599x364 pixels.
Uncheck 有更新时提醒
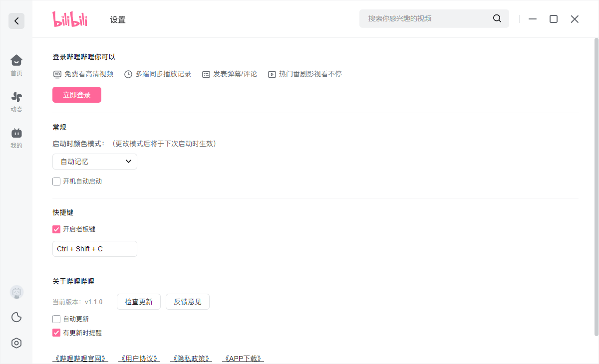56,333
